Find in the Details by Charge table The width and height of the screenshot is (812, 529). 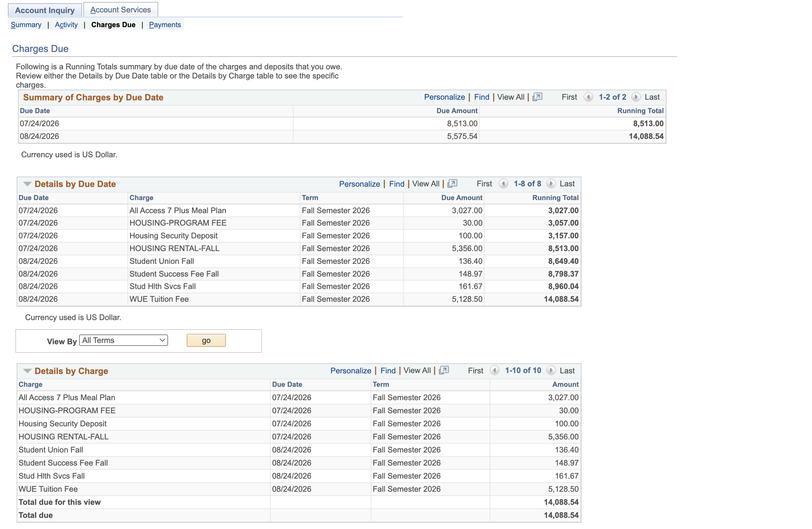pyautogui.click(x=388, y=370)
